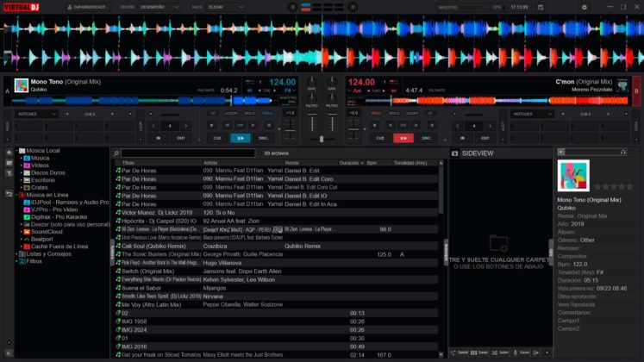Open the layout dropdown in the top bar
The width and height of the screenshot is (644, 362).
click(x=159, y=7)
